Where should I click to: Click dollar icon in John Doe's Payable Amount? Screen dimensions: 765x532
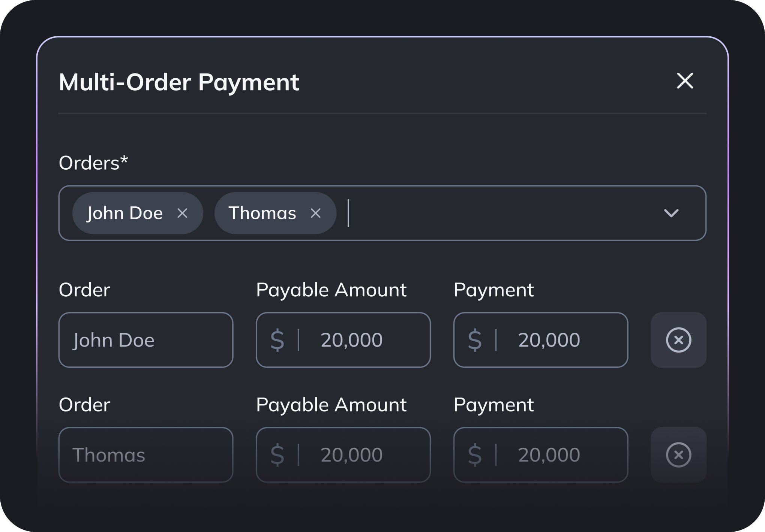click(277, 340)
